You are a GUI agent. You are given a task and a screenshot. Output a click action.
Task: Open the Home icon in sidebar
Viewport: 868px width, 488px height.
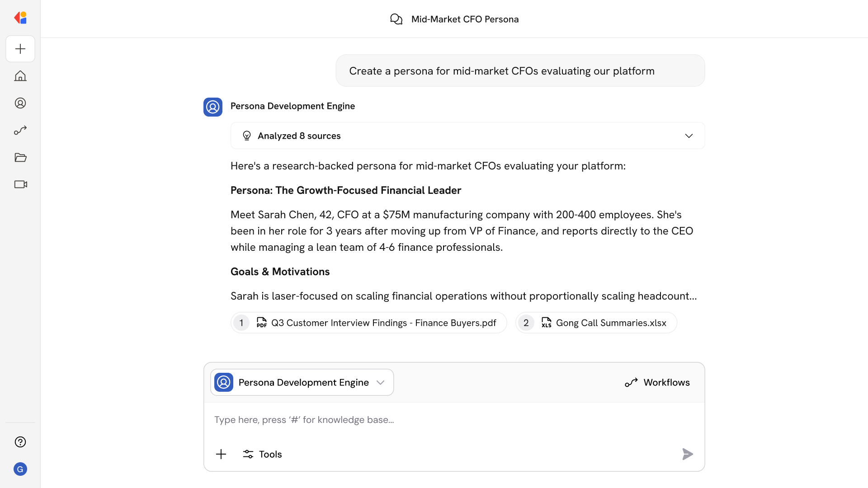pyautogui.click(x=20, y=76)
